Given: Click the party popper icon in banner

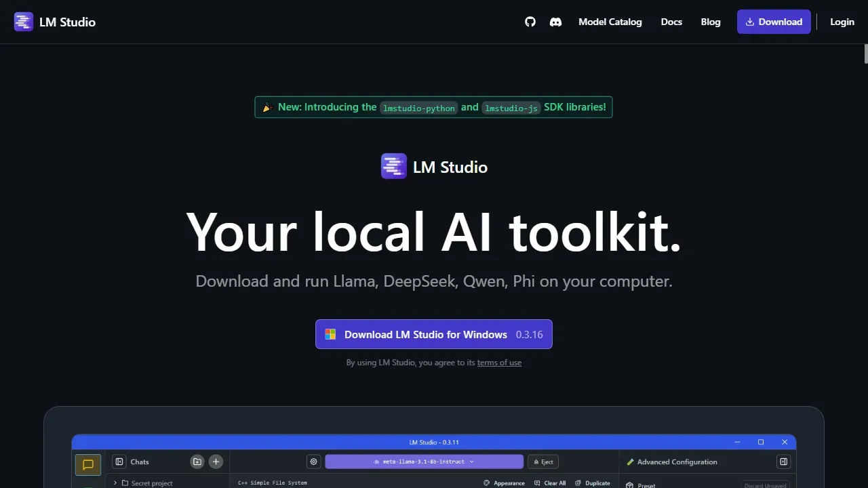Looking at the screenshot, I should (268, 107).
